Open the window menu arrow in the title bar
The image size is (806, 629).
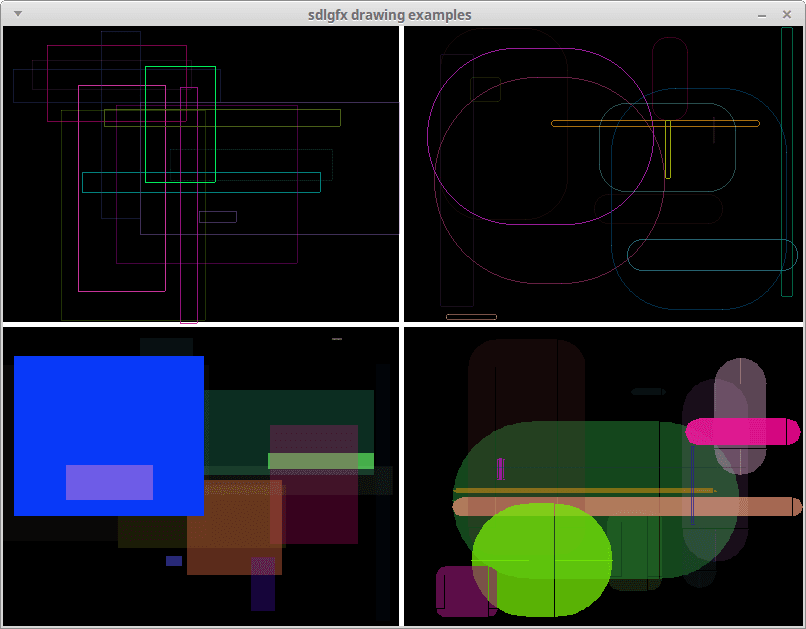(x=17, y=14)
